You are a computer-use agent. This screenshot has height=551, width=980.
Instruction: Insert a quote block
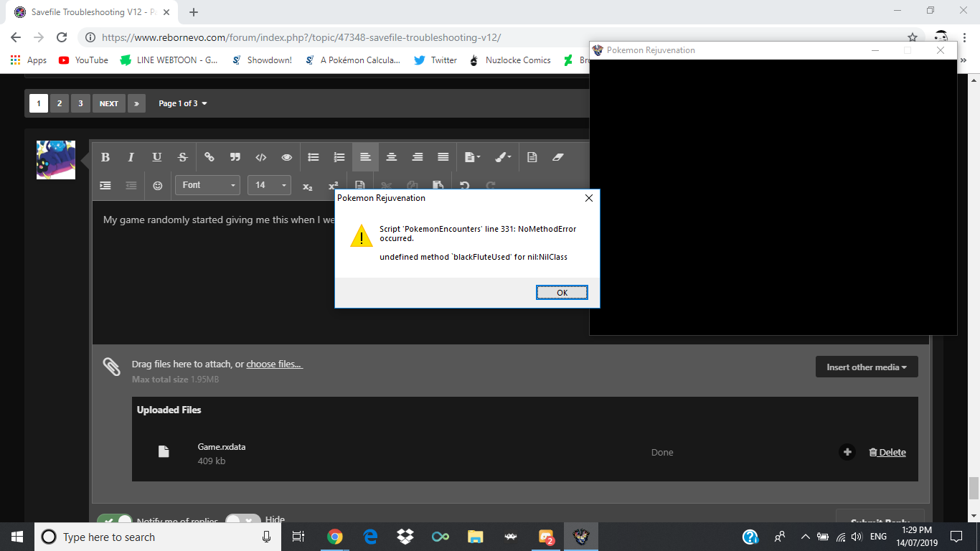pyautogui.click(x=235, y=157)
